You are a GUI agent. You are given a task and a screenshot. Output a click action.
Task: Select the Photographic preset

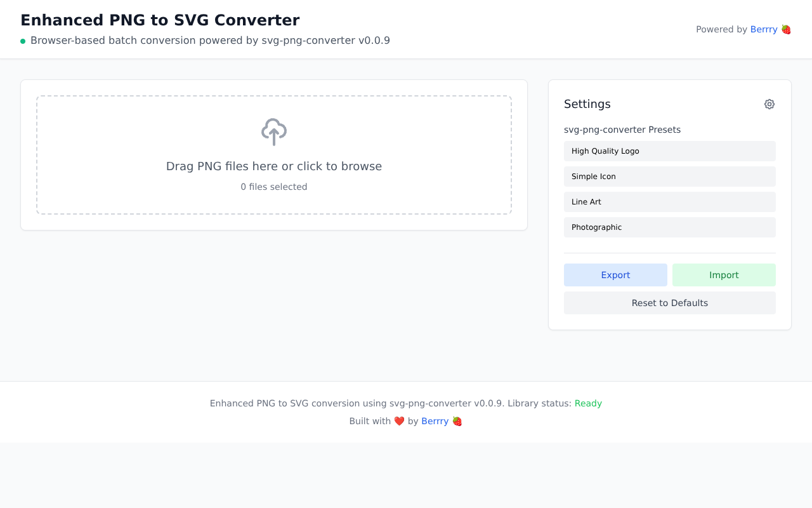pyautogui.click(x=669, y=227)
